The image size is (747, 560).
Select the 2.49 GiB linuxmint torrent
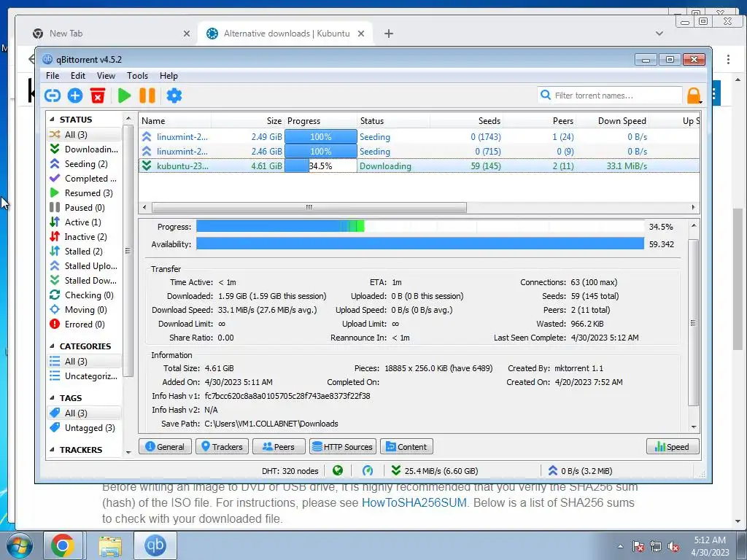[419, 137]
